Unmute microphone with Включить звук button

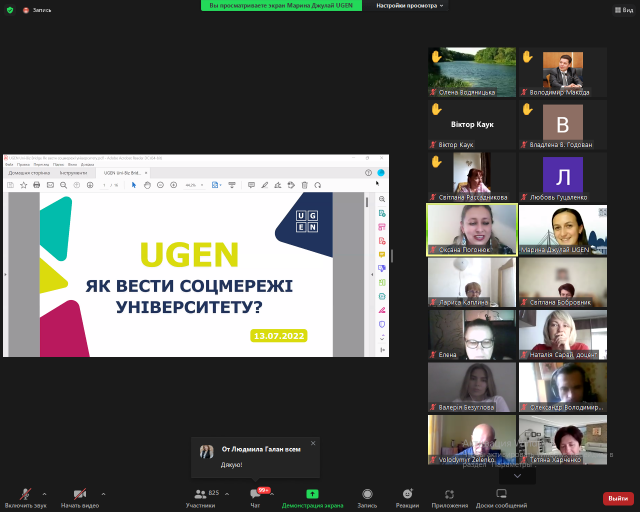[x=25, y=498]
